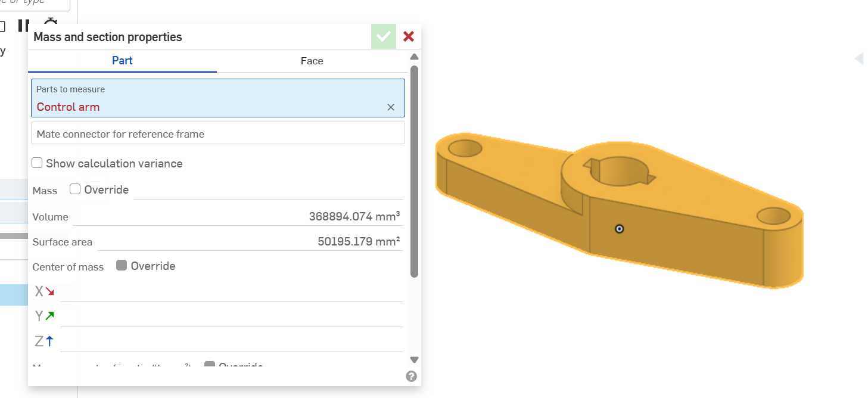Click the Surface area value 50195.179 mm²
Viewport: 868px width, 398px height.
point(359,241)
